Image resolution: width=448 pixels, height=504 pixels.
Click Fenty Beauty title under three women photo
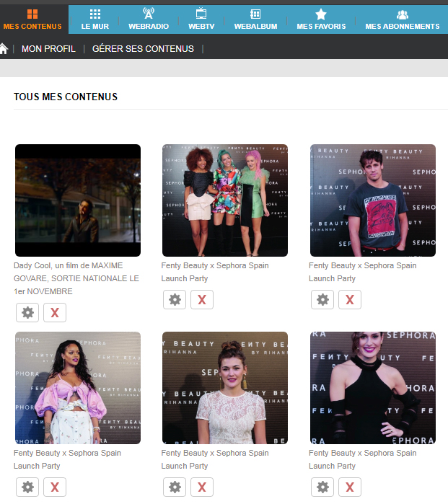215,272
